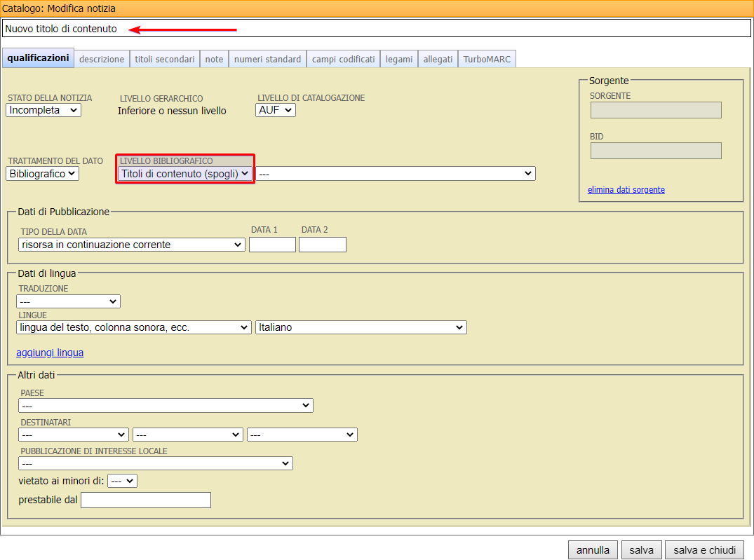Open the Trattamento del dato dropdown
The width and height of the screenshot is (754, 560).
42,173
